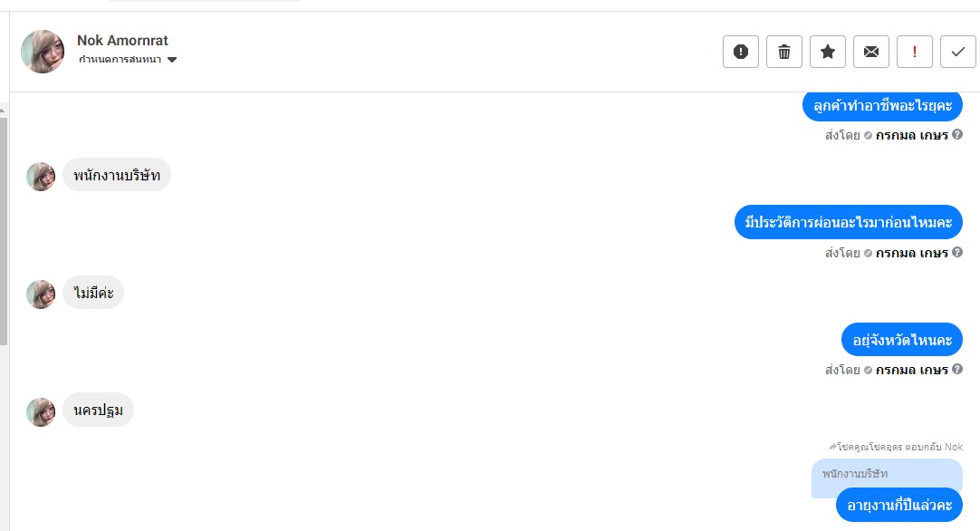980x531 pixels.
Task: Click avatar next to นครปฐม message
Action: (x=41, y=411)
